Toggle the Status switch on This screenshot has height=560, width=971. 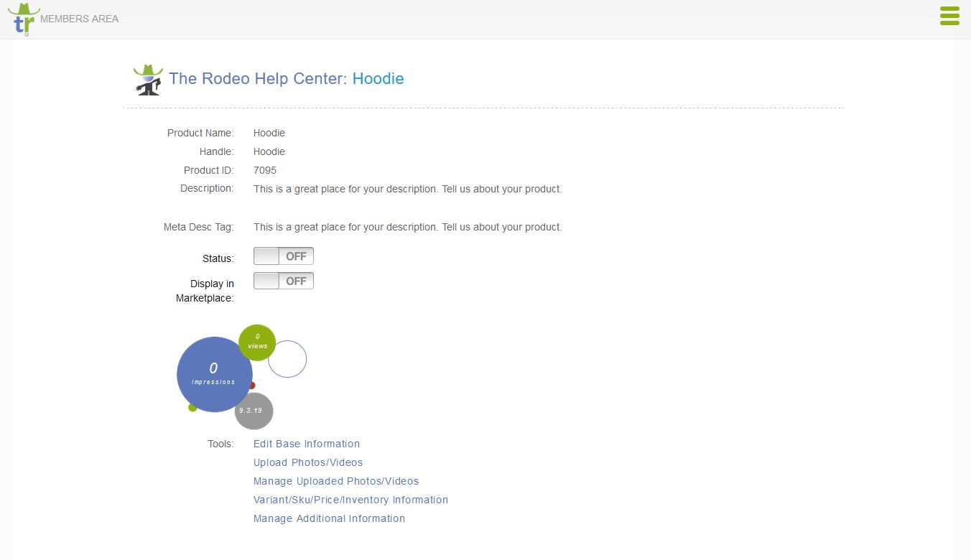coord(284,256)
